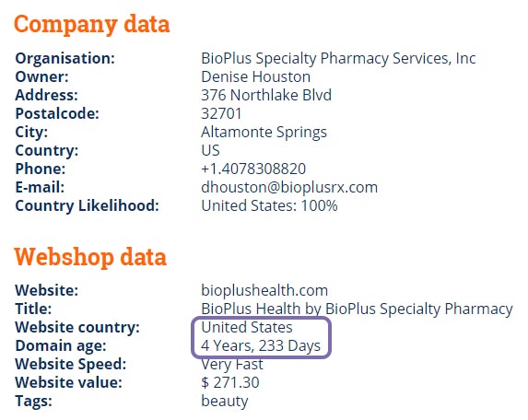
Task: Click the domain age 4 Years, 233 Days
Action: click(x=261, y=346)
